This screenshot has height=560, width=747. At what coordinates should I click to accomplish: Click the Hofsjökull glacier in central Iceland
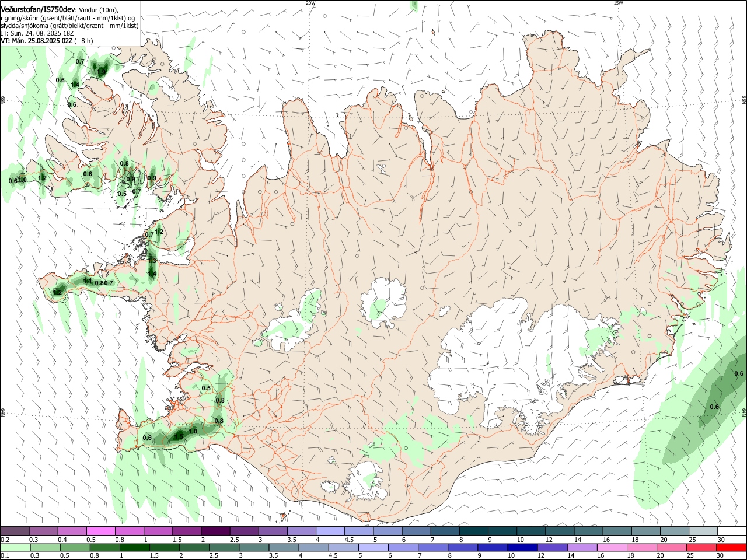point(383,303)
